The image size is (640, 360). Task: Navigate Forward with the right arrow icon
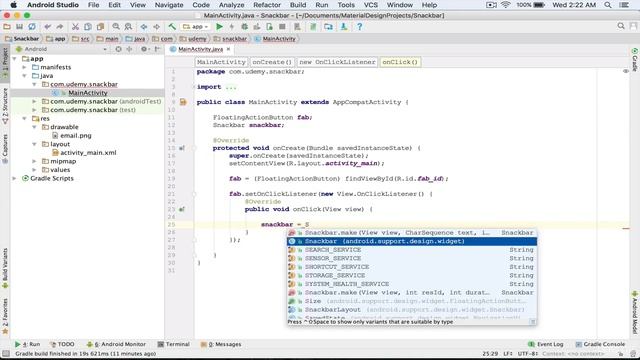pos(156,27)
